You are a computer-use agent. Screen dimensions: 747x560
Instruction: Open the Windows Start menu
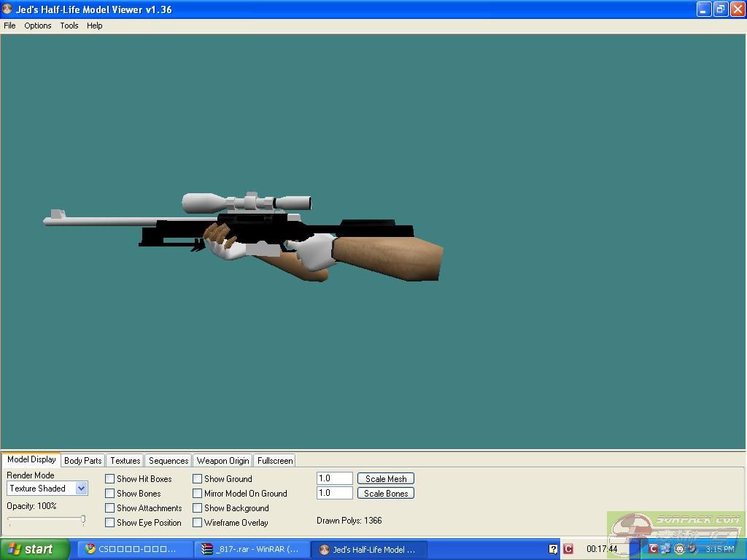pos(34,549)
